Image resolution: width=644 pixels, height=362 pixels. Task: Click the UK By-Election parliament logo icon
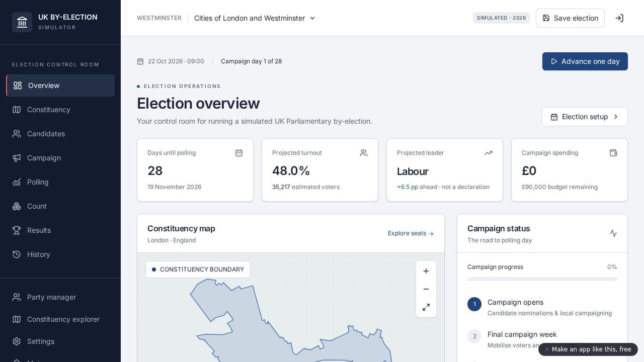pos(22,22)
